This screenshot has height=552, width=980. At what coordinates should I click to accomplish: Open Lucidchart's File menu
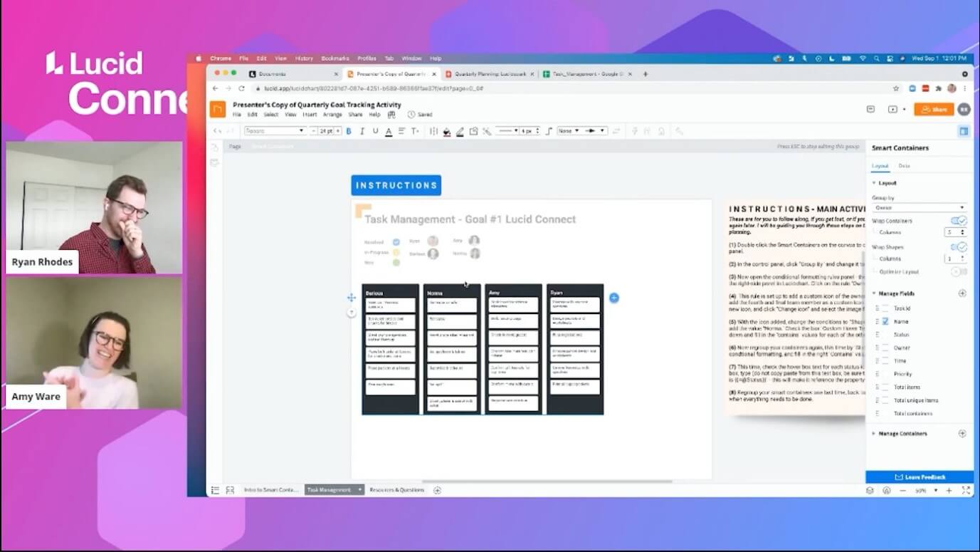pos(237,115)
